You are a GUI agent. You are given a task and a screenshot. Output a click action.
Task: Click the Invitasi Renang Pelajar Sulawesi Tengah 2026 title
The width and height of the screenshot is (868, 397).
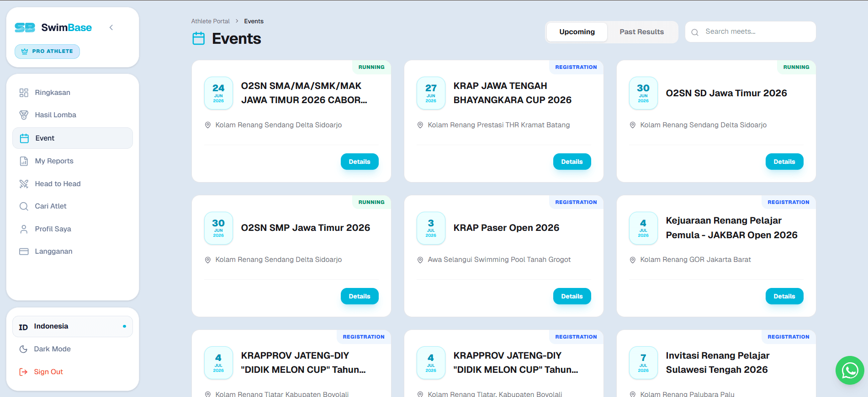[x=718, y=363]
